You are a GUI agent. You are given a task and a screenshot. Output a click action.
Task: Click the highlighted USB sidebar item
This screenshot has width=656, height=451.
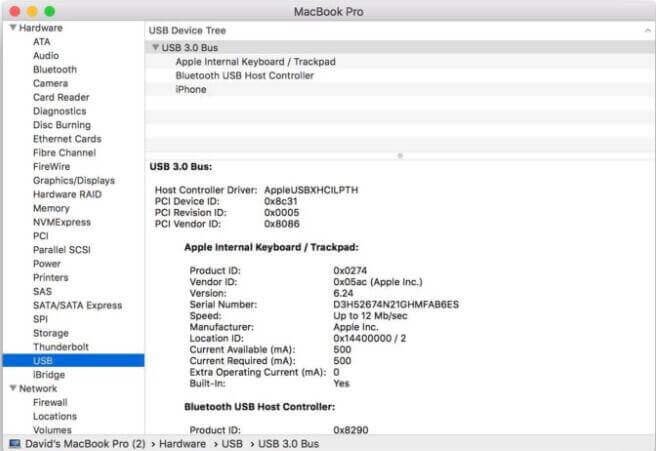73,360
